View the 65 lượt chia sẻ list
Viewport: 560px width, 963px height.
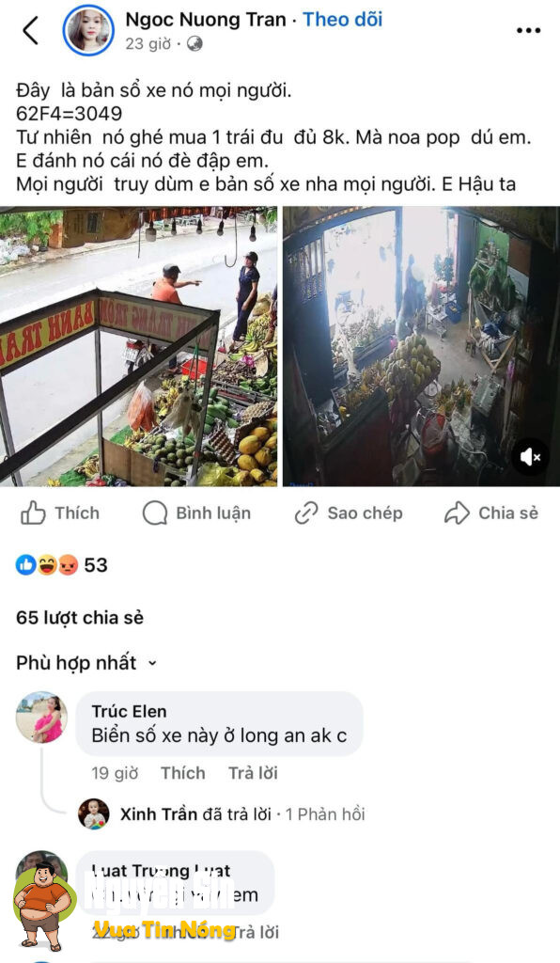pos(80,617)
